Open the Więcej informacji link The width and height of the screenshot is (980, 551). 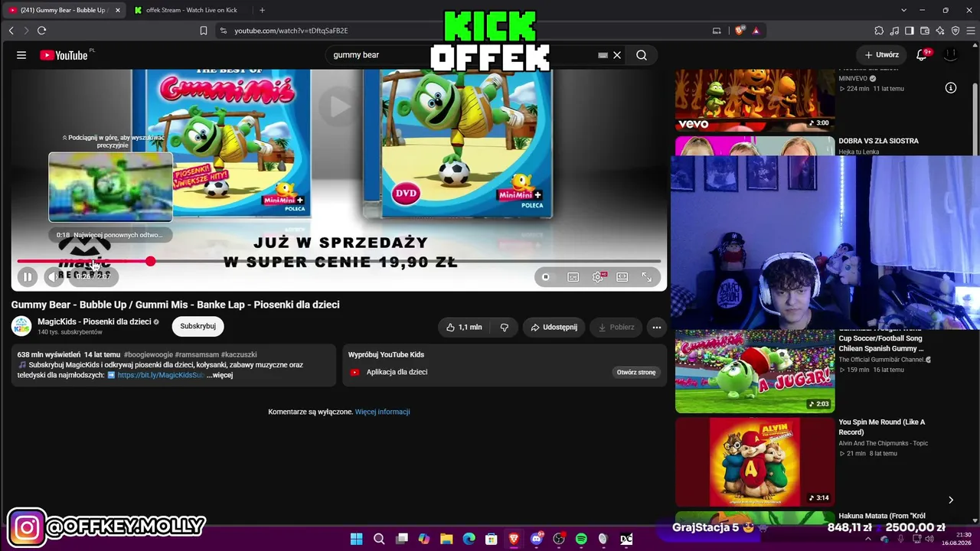[382, 412]
